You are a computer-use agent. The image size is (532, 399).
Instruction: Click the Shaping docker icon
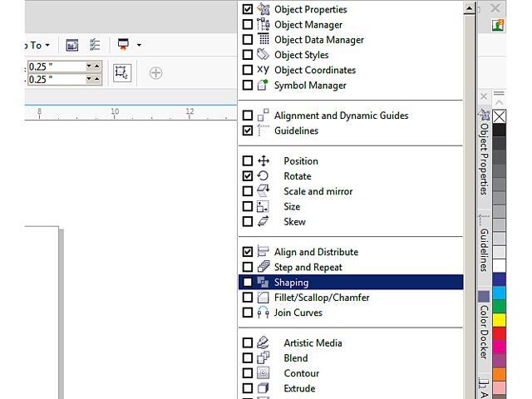[263, 283]
